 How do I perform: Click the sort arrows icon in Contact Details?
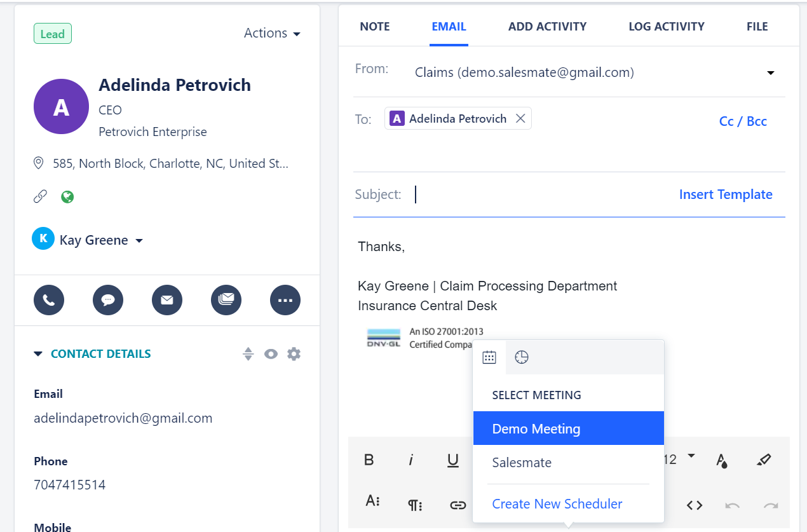click(248, 354)
